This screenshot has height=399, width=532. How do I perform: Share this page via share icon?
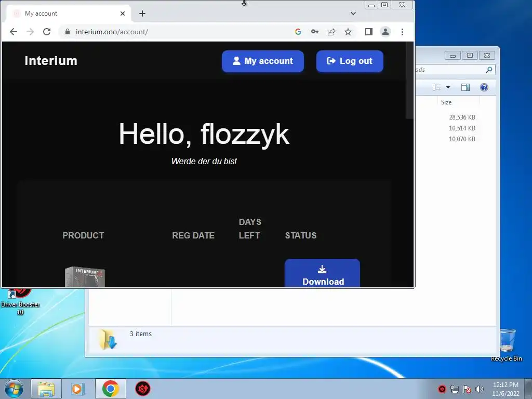[331, 32]
